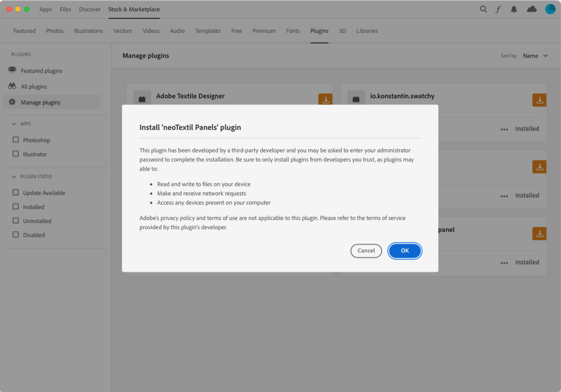Click the io.konstantin.swatchy title
This screenshot has height=392, width=561.
(x=402, y=96)
